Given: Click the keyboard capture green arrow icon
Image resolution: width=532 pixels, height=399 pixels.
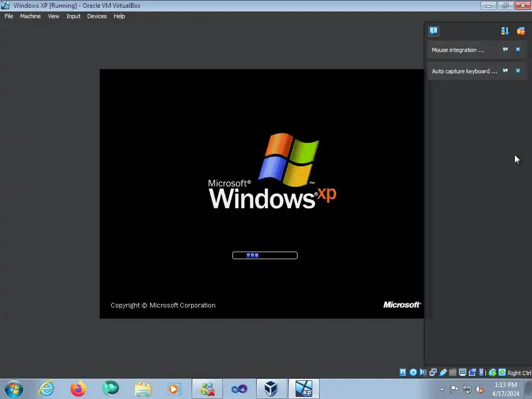Looking at the screenshot, I should coord(502,372).
